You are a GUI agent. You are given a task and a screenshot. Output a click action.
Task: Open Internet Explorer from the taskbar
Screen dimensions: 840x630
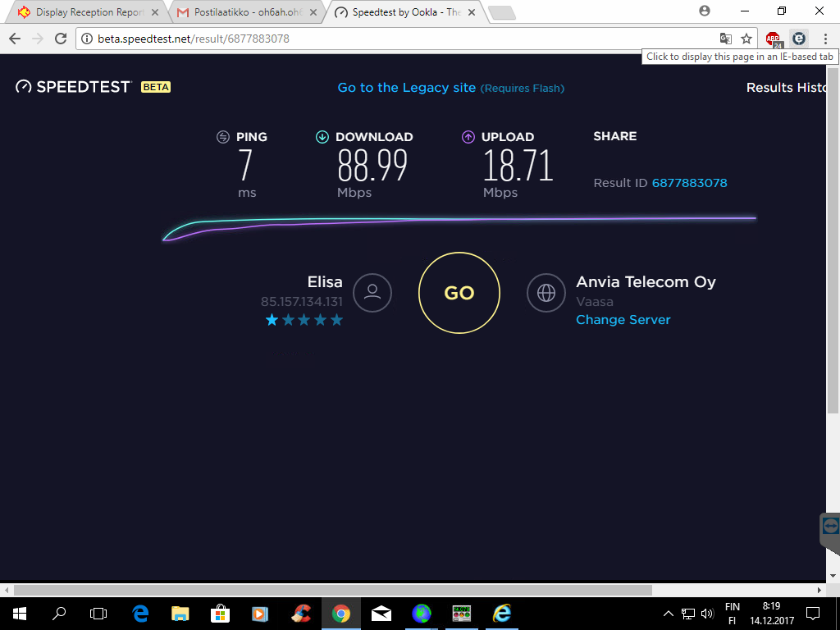click(502, 614)
